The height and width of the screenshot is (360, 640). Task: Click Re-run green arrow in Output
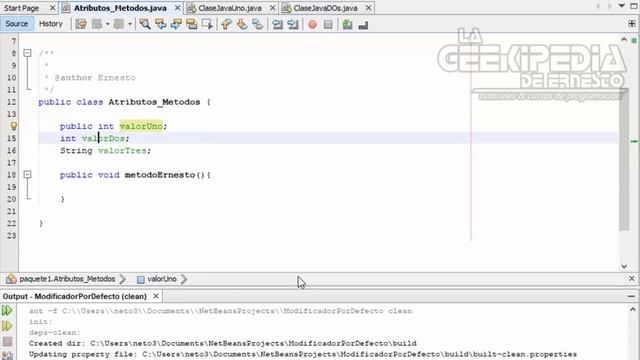tap(7, 311)
